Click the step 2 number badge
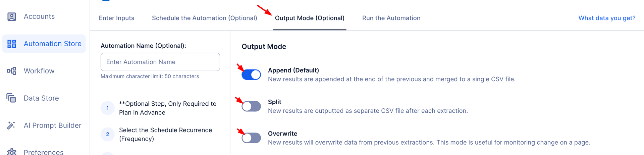 coord(108,134)
